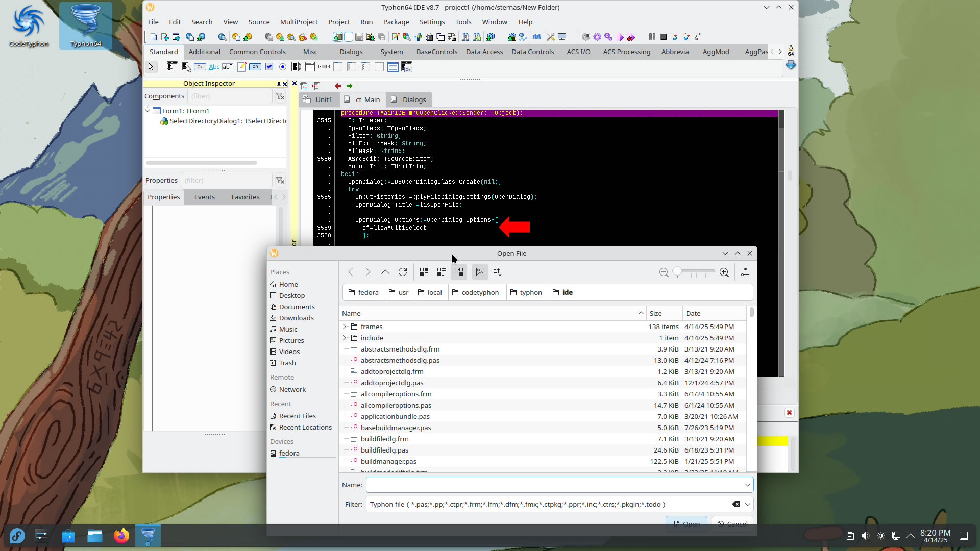Click zoom out magnifier in Open File dialog

pos(664,272)
